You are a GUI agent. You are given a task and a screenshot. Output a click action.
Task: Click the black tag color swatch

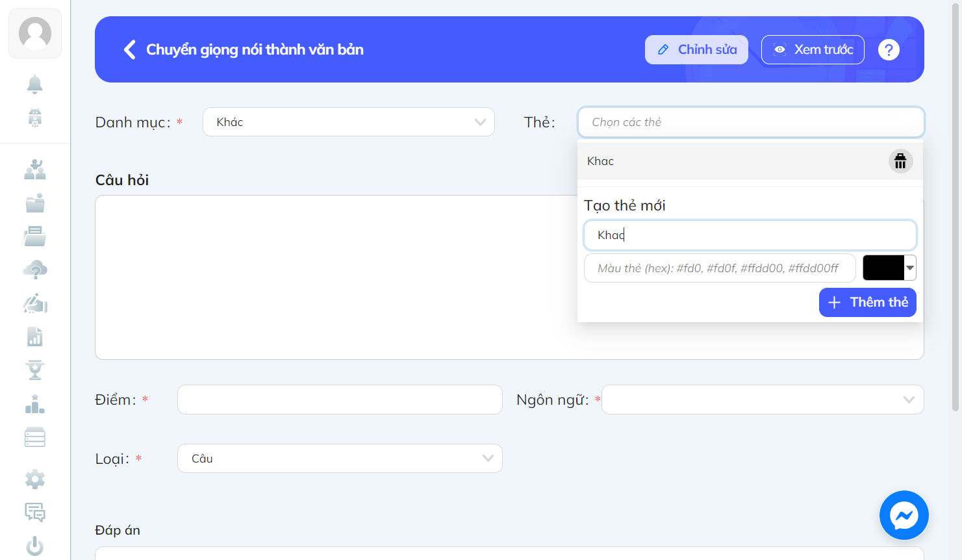point(883,268)
